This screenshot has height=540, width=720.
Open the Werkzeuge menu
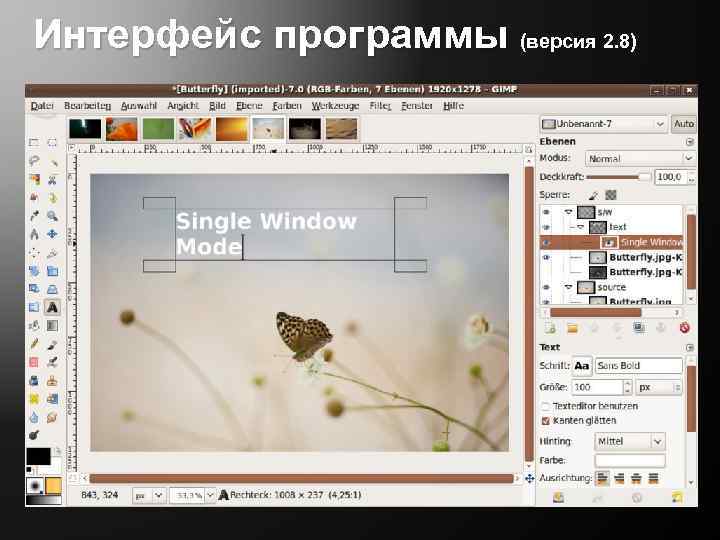[x=335, y=106]
